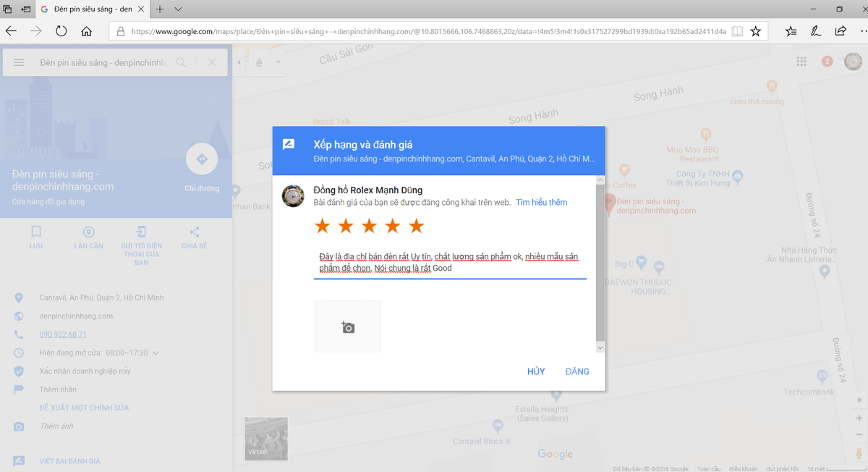
Task: Click the Techcombank map pin
Action: pyautogui.click(x=822, y=377)
